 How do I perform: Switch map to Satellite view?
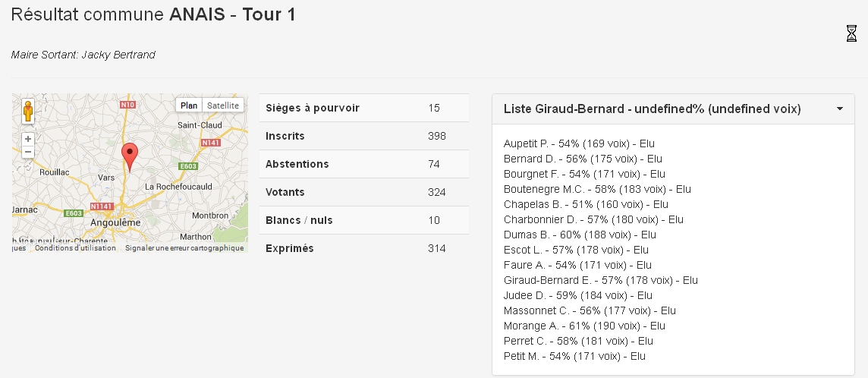[x=223, y=106]
